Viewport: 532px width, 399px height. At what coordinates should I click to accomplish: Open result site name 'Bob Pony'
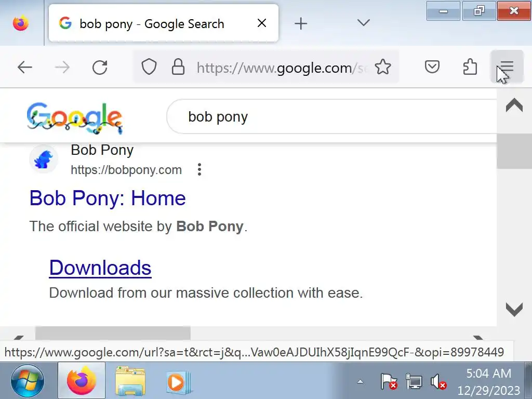(102, 150)
